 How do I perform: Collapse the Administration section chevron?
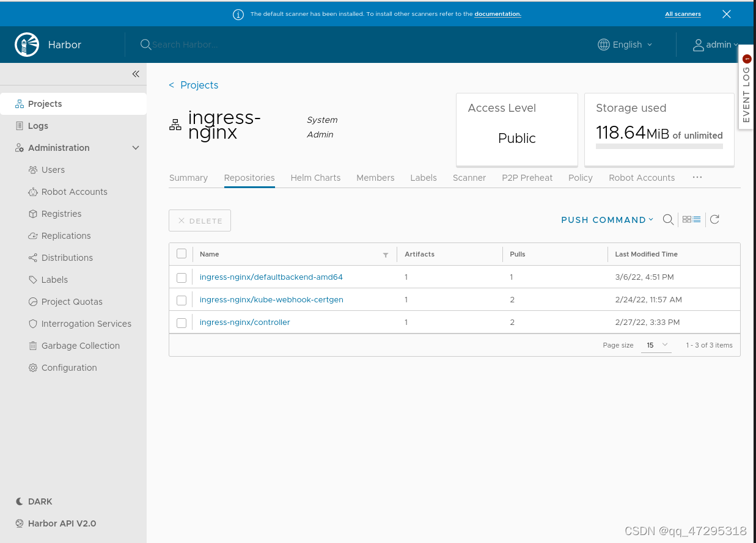(x=136, y=148)
